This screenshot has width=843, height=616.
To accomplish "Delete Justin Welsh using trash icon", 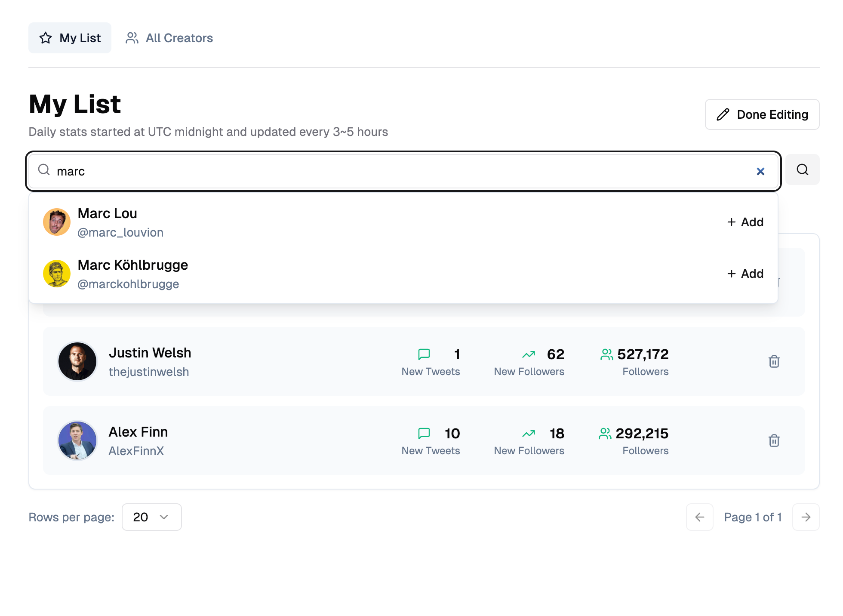I will tap(774, 361).
